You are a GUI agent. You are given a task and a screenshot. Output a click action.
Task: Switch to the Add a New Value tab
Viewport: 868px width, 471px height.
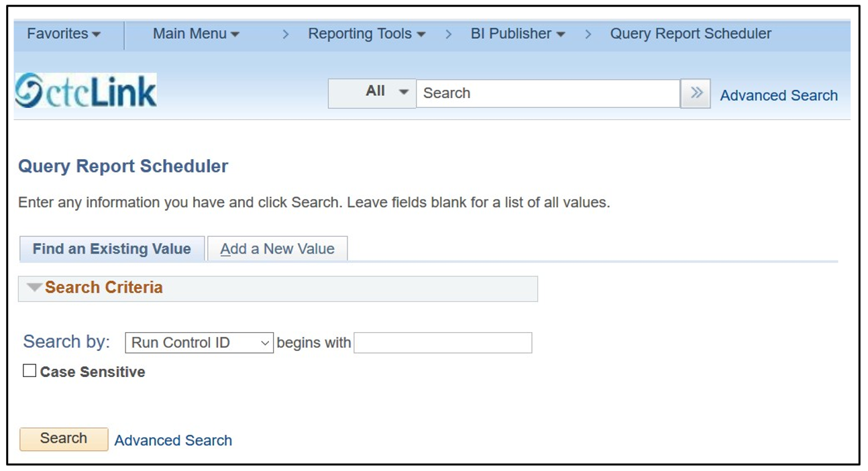pyautogui.click(x=277, y=249)
